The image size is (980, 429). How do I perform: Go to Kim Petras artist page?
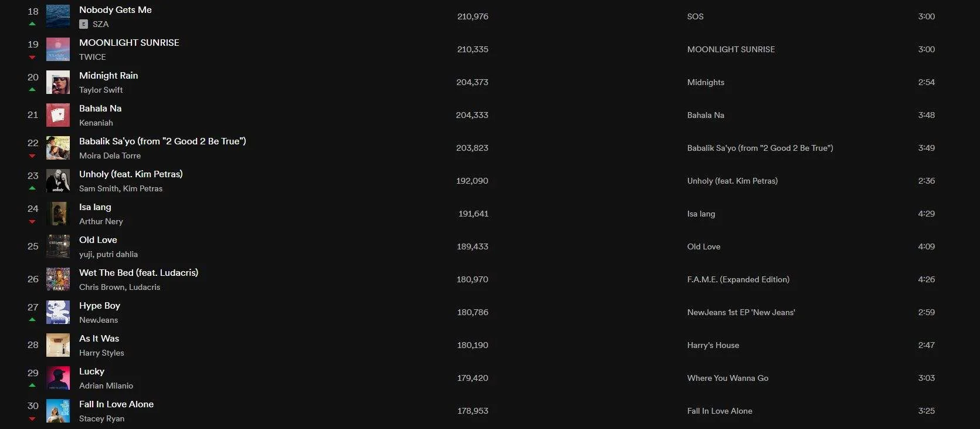143,188
